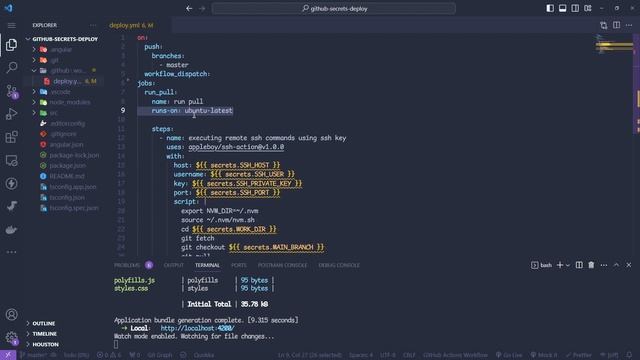This screenshot has height=360, width=640.
Task: Go forward with the navigation arrow
Action: coord(202,8)
